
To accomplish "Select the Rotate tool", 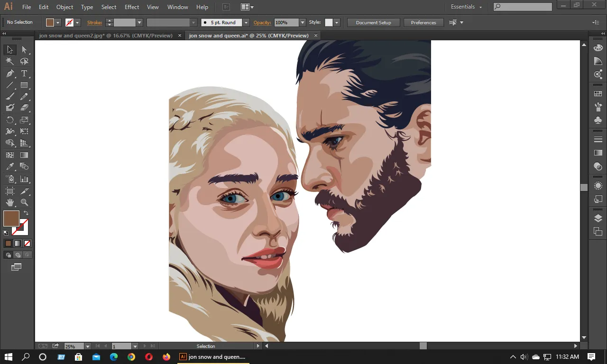I will tap(9, 120).
